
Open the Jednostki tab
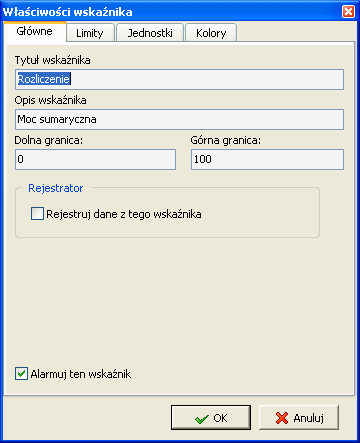pos(150,33)
